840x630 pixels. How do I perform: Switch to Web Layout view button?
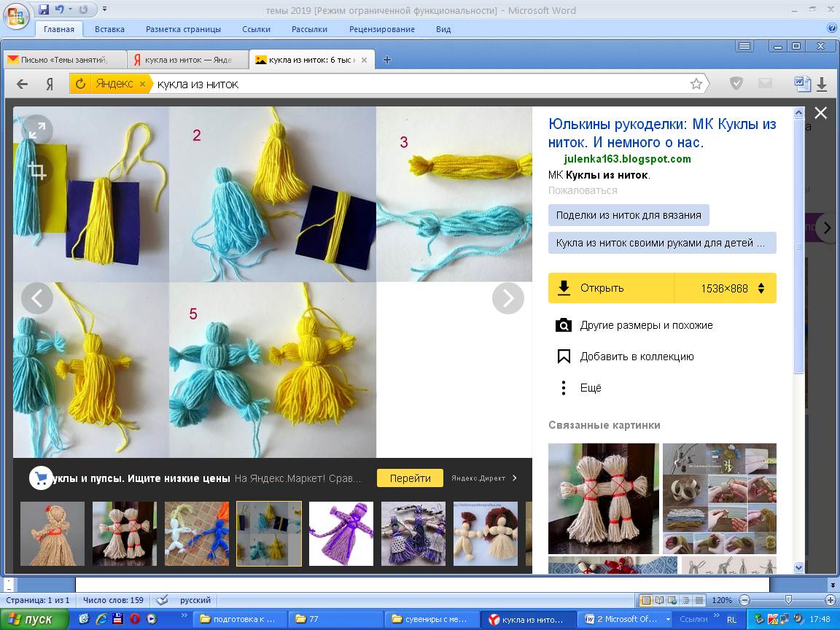[x=672, y=601]
